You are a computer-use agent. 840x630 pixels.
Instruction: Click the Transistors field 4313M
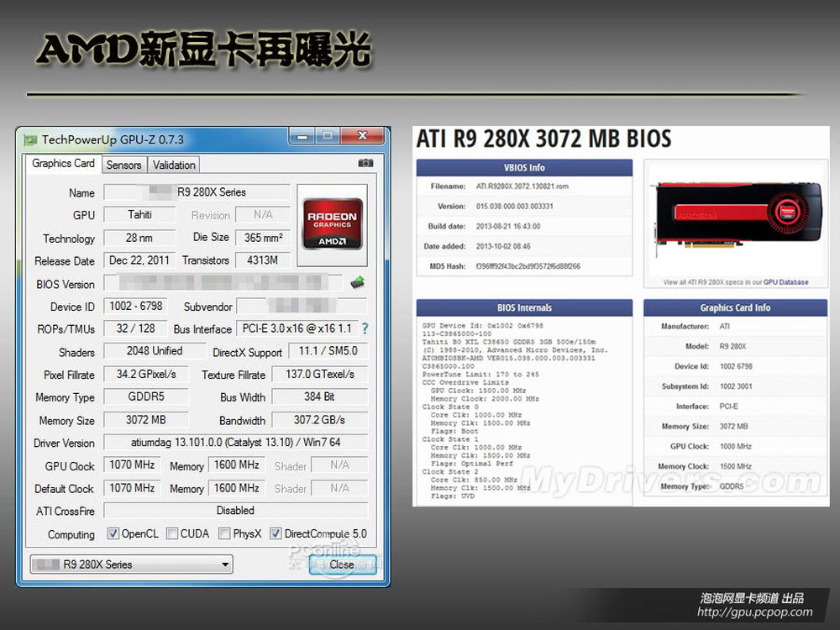click(x=263, y=260)
